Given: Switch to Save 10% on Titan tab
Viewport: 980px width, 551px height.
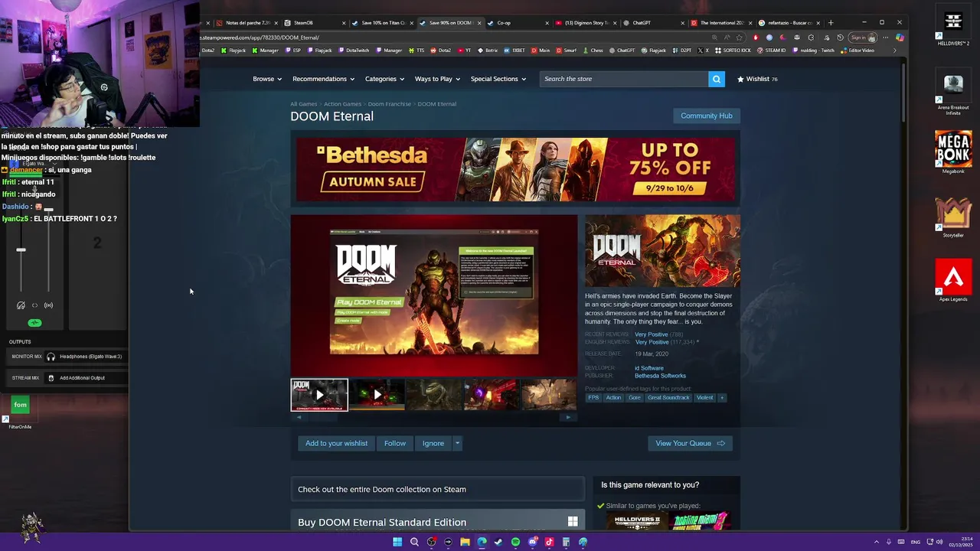Looking at the screenshot, I should tap(382, 23).
